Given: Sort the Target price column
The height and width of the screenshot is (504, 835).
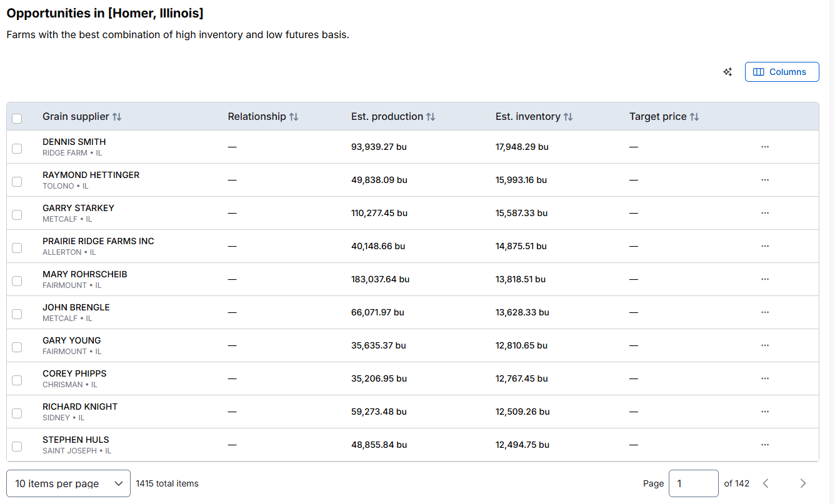Looking at the screenshot, I should tap(694, 117).
